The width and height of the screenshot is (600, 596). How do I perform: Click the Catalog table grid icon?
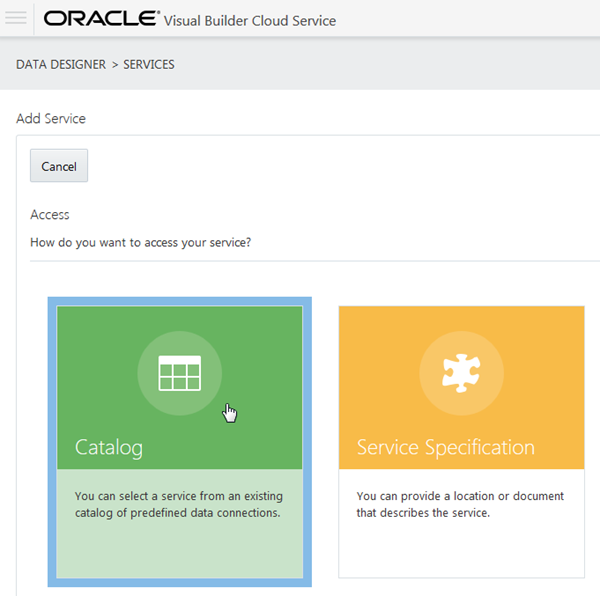click(179, 373)
